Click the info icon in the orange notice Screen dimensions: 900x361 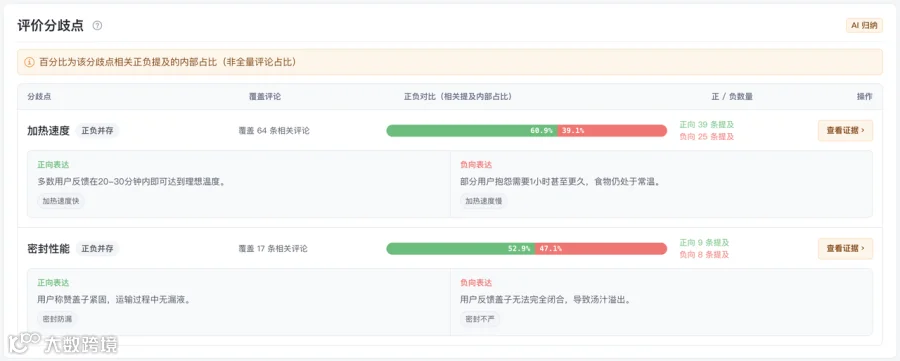[x=29, y=62]
